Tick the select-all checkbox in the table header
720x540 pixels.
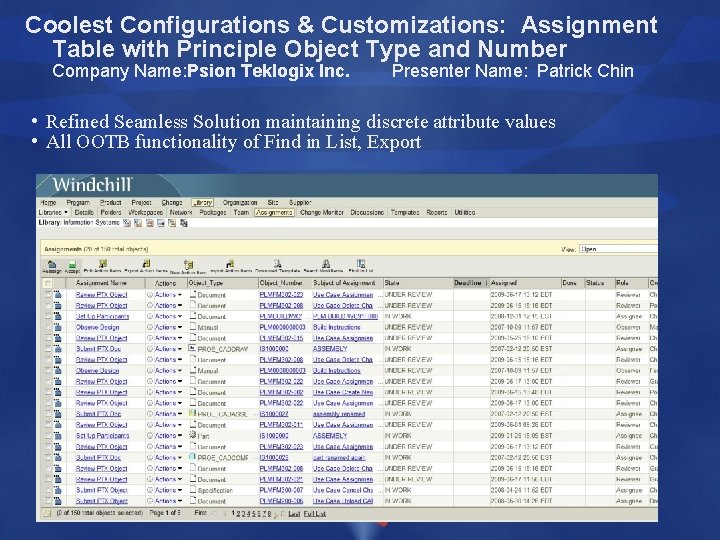point(48,283)
